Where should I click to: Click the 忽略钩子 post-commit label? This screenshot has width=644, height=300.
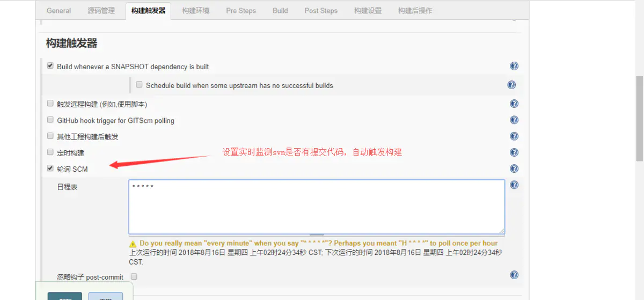pos(90,277)
